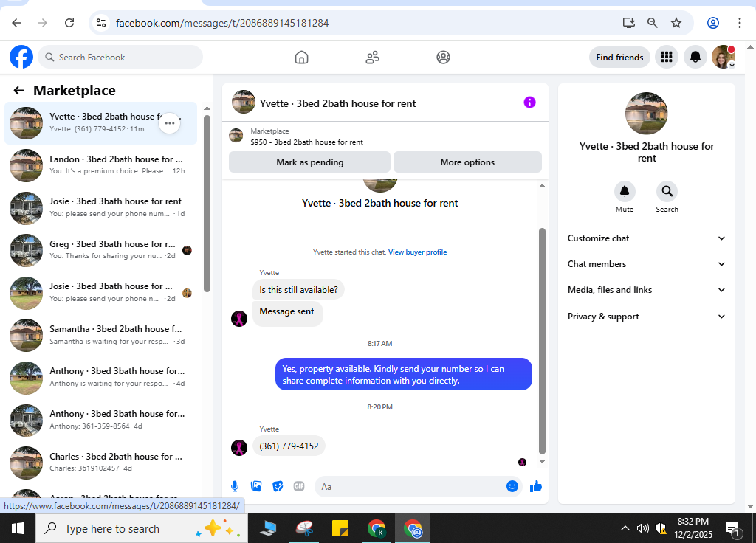Open the Snipping Tool taskbar icon
The width and height of the screenshot is (756, 543).
(305, 528)
